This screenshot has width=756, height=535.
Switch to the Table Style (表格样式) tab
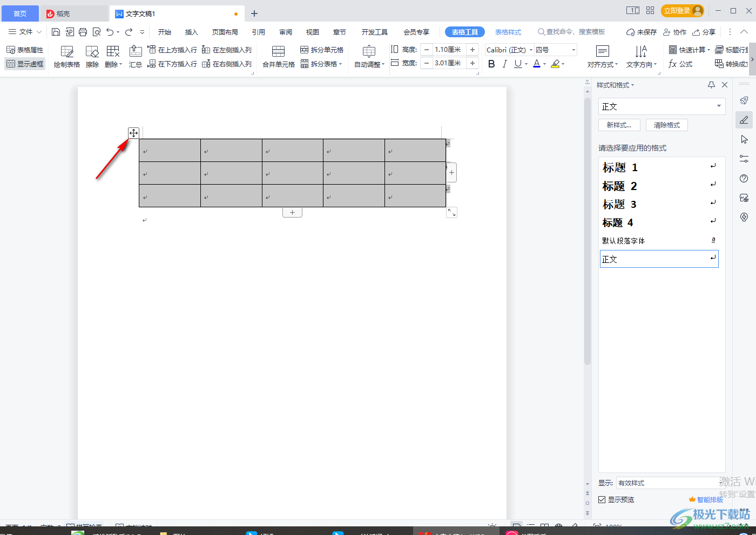508,32
